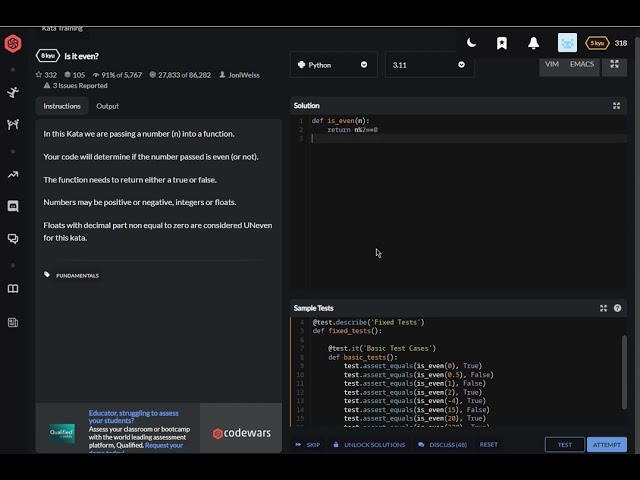Screen dimensions: 640x480
Task: Toggle fullscreen editor layout icon
Action: click(x=614, y=64)
